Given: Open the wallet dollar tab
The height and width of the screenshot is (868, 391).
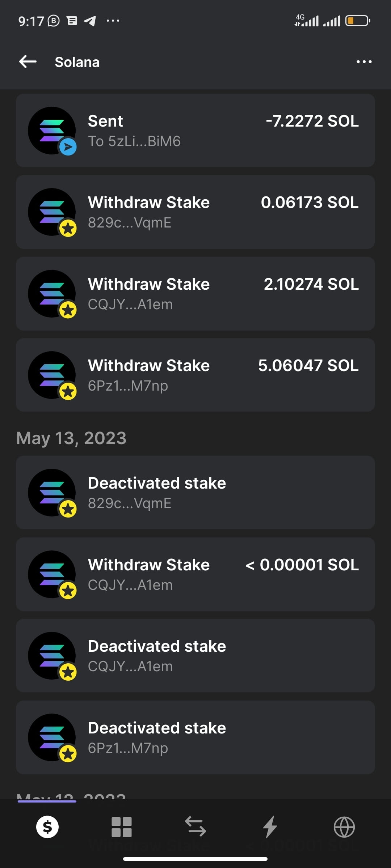Looking at the screenshot, I should coord(47,827).
